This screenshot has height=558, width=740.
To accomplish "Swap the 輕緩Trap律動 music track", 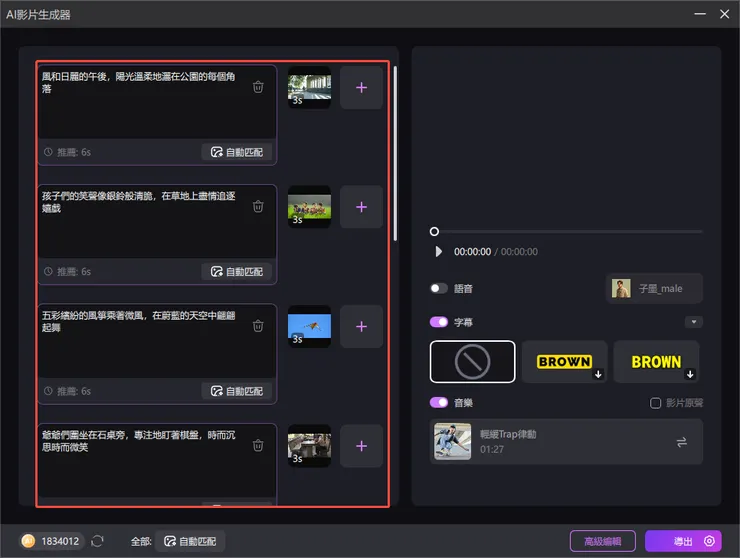I will (681, 442).
